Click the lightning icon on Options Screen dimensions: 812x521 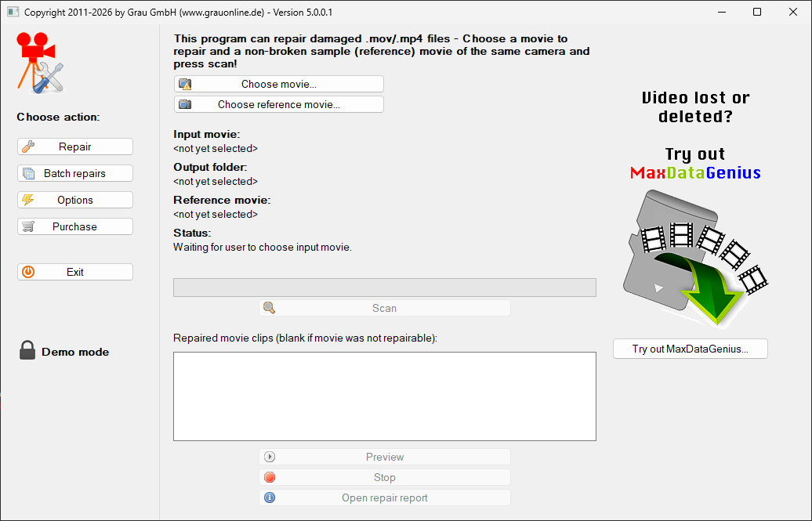click(28, 200)
